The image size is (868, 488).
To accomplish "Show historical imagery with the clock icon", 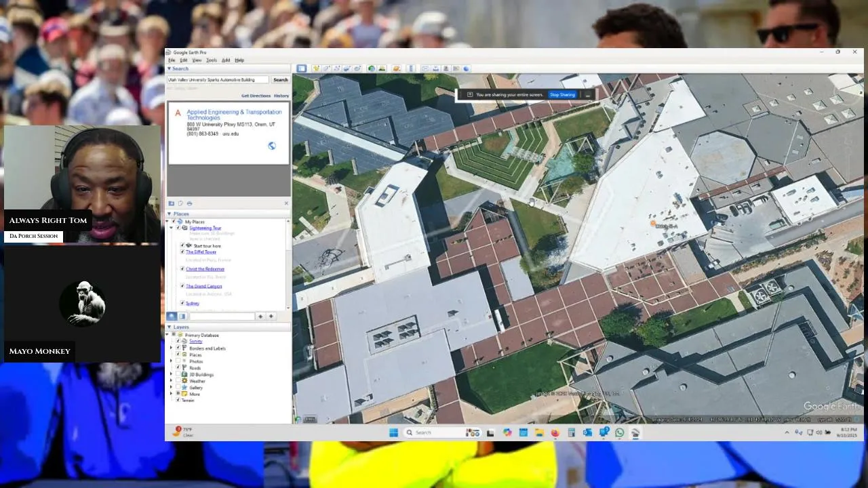I will point(372,68).
